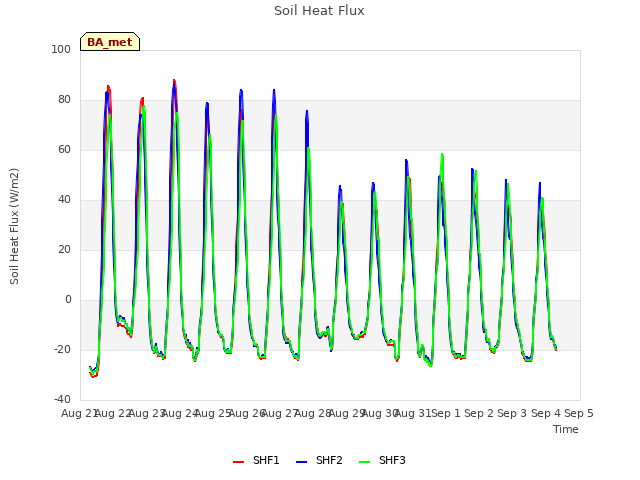This screenshot has height=480, width=640.
Task: Click the Sep 5 x-axis tick label
Action: pyautogui.click(x=579, y=413)
